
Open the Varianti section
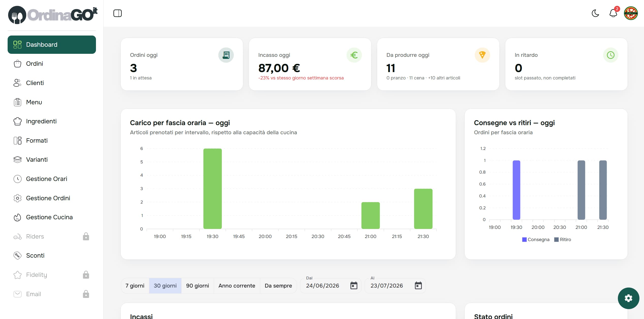[x=52, y=160]
